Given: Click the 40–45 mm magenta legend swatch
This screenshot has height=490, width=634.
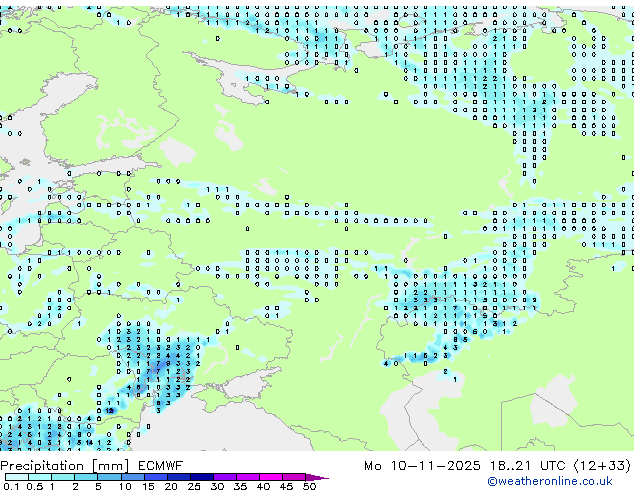Looking at the screenshot, I should [x=271, y=477].
